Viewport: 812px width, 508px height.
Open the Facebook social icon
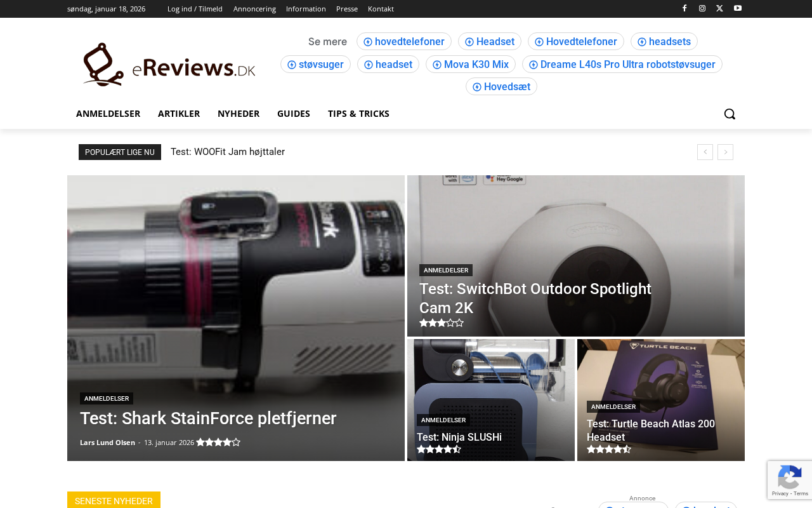click(x=684, y=8)
